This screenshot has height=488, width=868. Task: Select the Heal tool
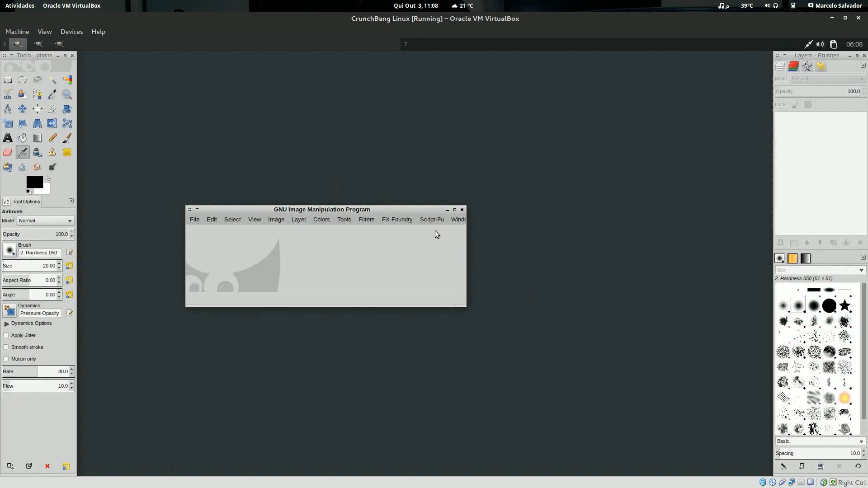click(x=67, y=152)
